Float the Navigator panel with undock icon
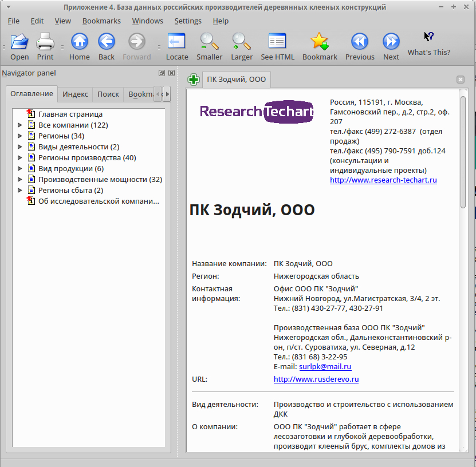 pos(162,73)
